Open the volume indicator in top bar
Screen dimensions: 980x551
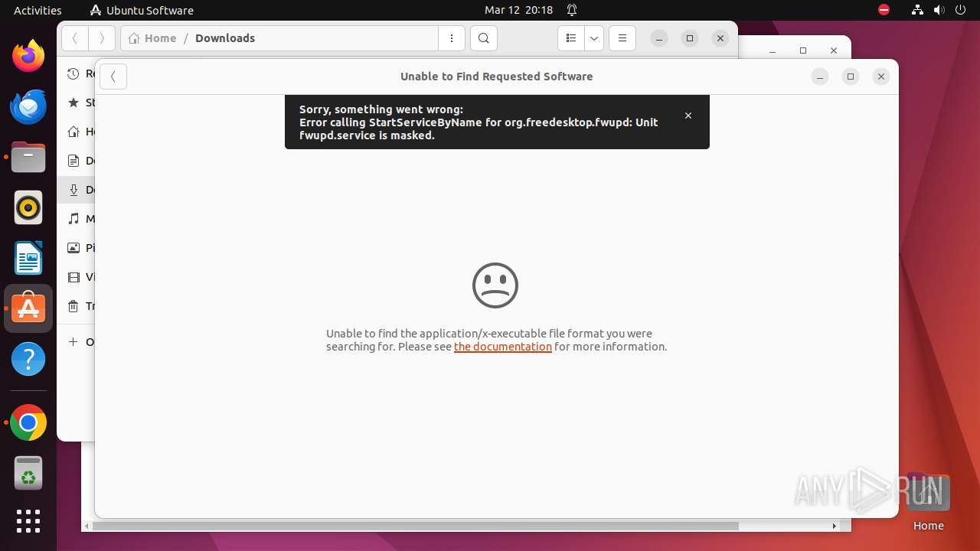(x=939, y=10)
